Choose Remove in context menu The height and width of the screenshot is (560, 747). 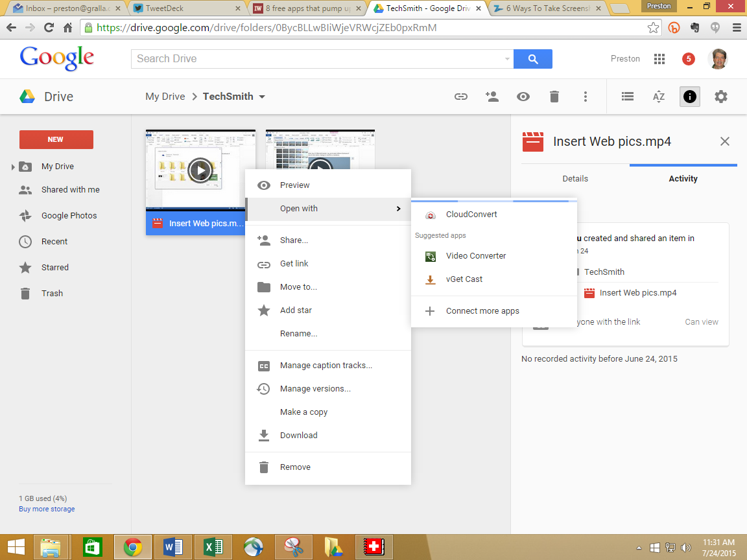click(x=327, y=467)
